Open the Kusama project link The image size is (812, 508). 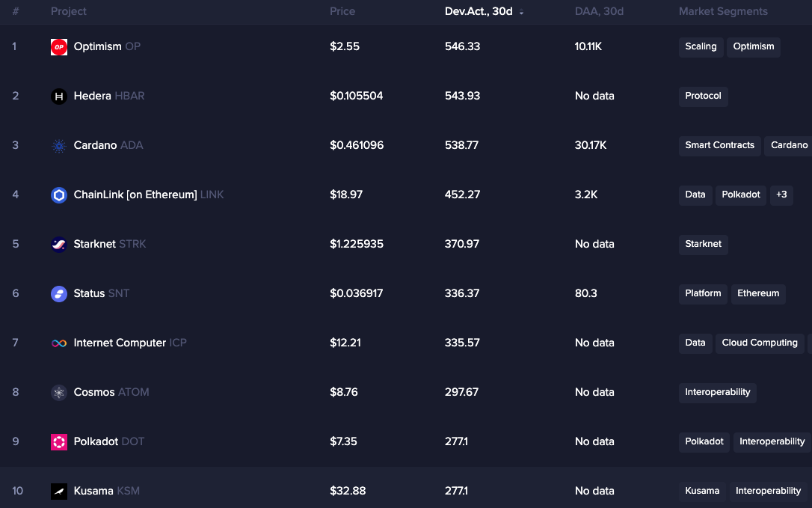107,491
